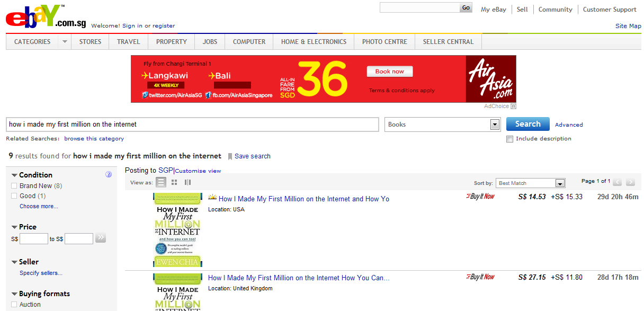Open the United Kingdom listing title
The height and width of the screenshot is (311, 644).
299,278
